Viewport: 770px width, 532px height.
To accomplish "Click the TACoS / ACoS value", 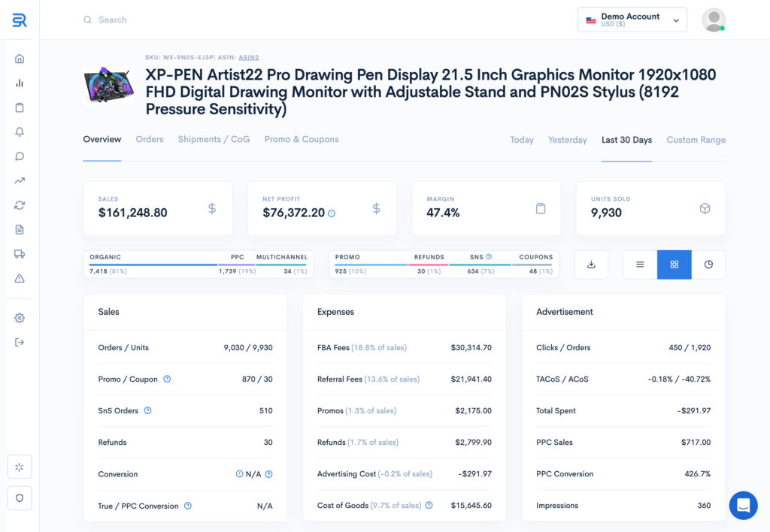I will [x=679, y=379].
